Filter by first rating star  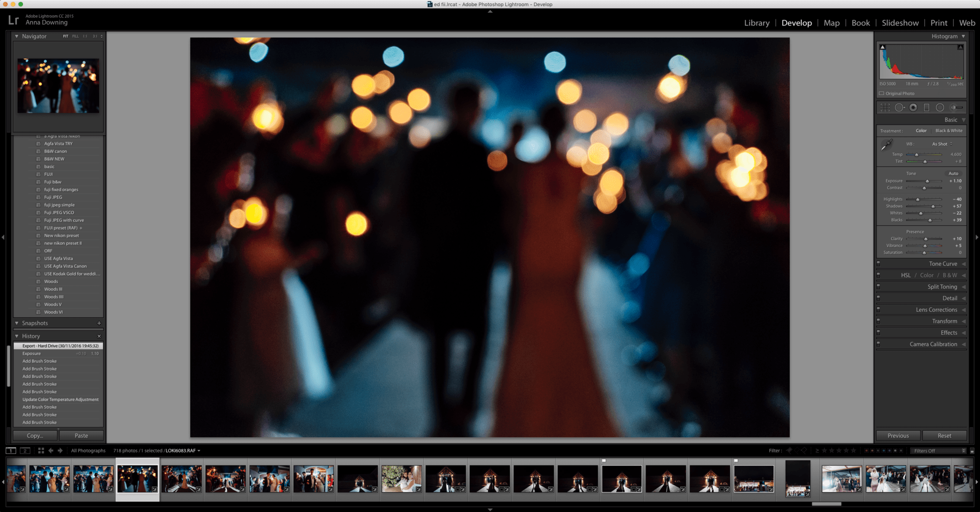[x=825, y=450]
